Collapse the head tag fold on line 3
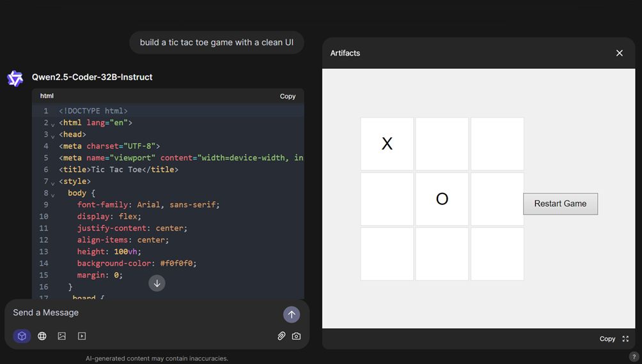Screen dimensions: 642x364 point(53,135)
